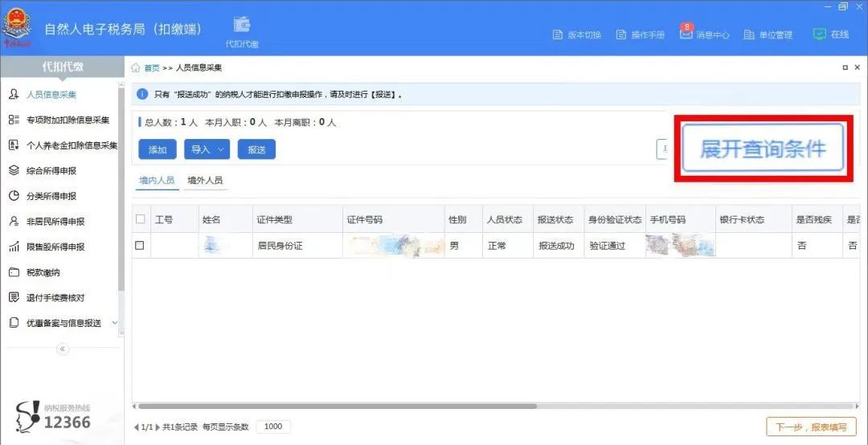Viewport: 868px width, 445px height.
Task: Open 综合所得申报 in the sidebar
Action: tap(51, 170)
